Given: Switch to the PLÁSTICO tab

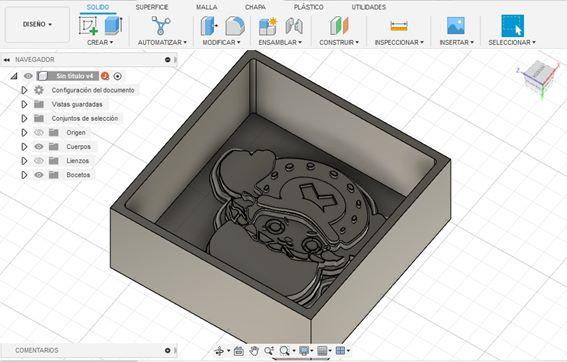Looking at the screenshot, I should pyautogui.click(x=308, y=7).
